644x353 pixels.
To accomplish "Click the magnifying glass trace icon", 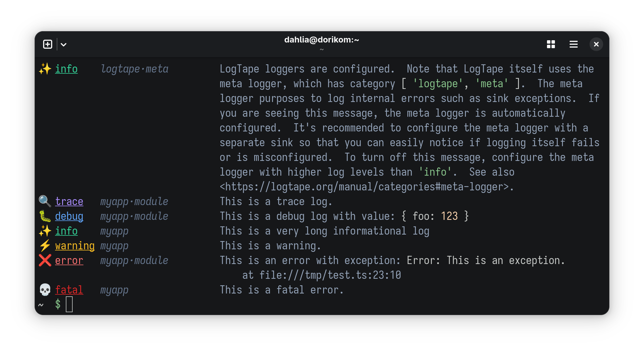I will point(45,201).
